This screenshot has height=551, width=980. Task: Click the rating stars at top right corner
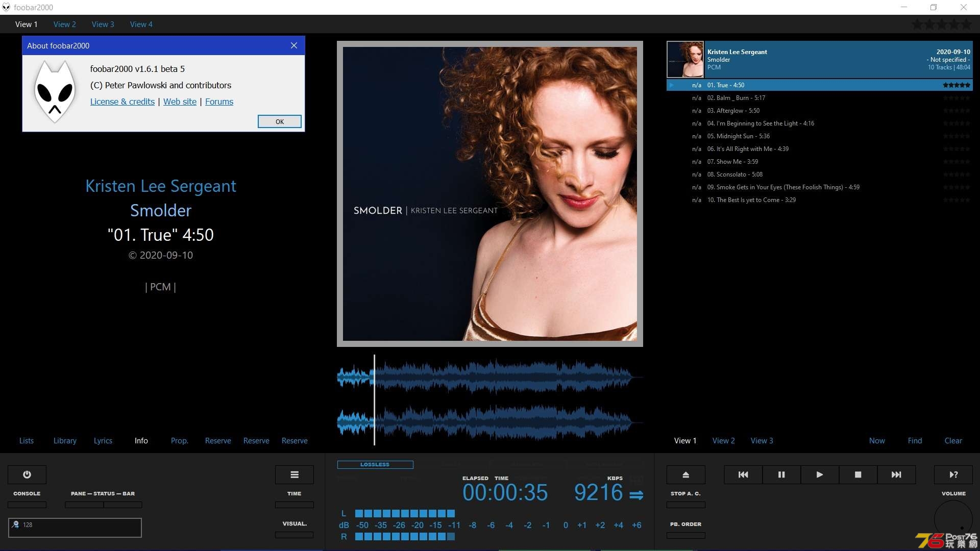click(x=942, y=24)
